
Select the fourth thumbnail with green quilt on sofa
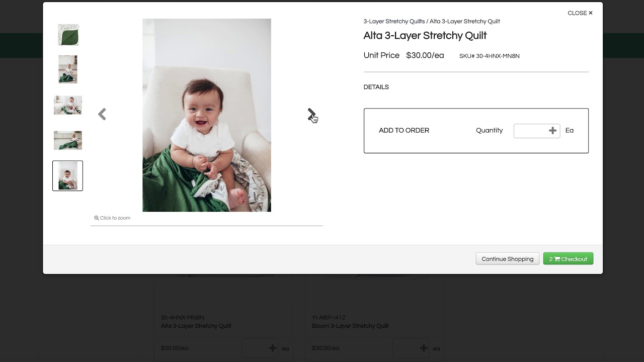point(68,140)
